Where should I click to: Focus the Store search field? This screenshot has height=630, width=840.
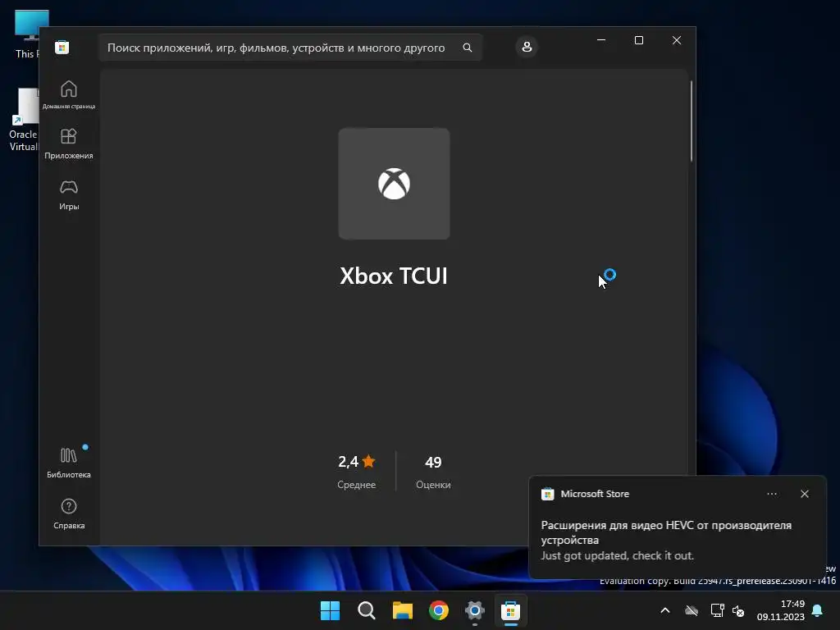click(x=290, y=48)
